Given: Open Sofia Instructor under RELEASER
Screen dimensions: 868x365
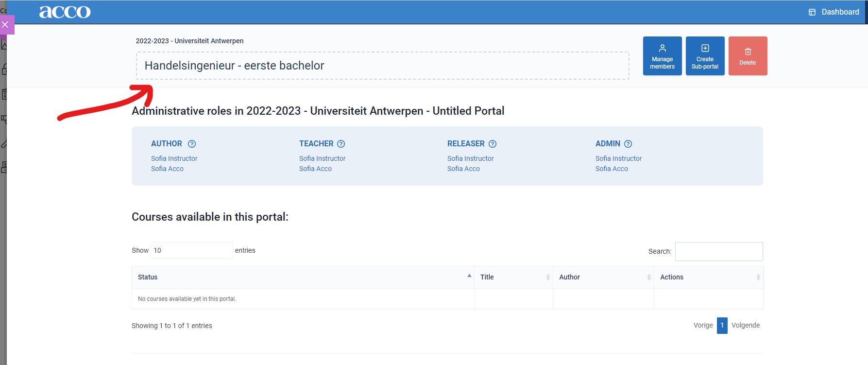Looking at the screenshot, I should (x=470, y=158).
